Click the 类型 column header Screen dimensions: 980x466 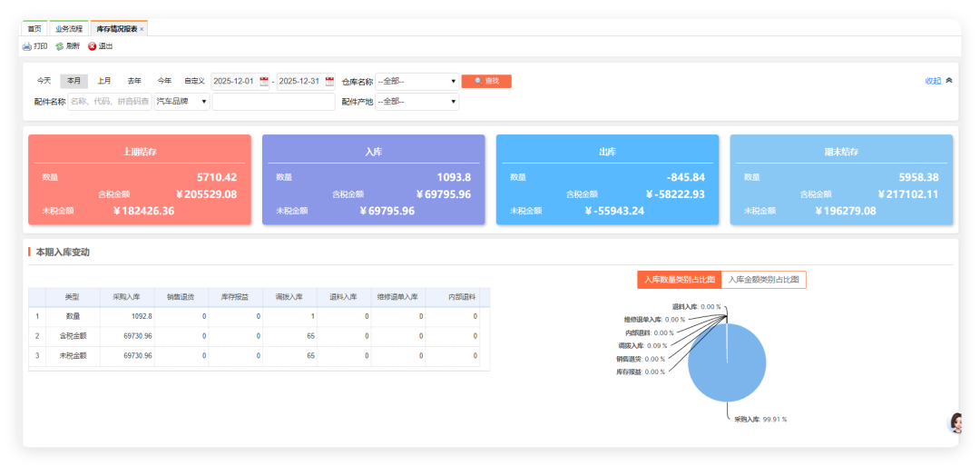73,297
